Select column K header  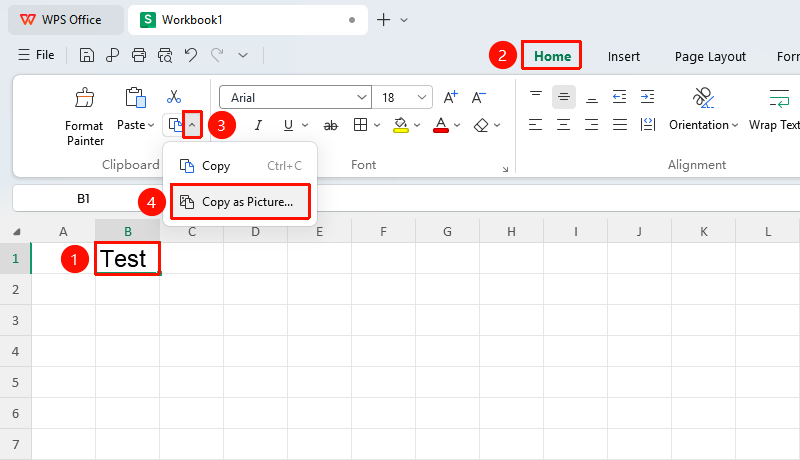[704, 232]
